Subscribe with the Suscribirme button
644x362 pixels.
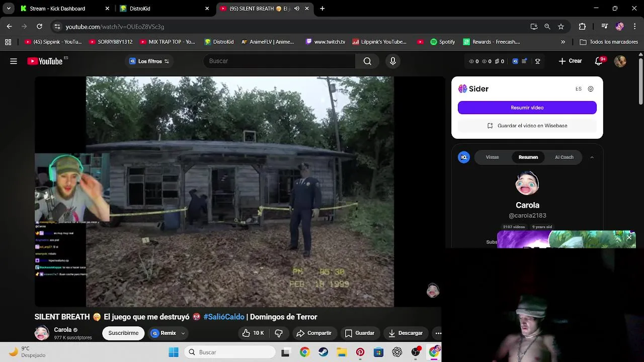[x=123, y=333]
